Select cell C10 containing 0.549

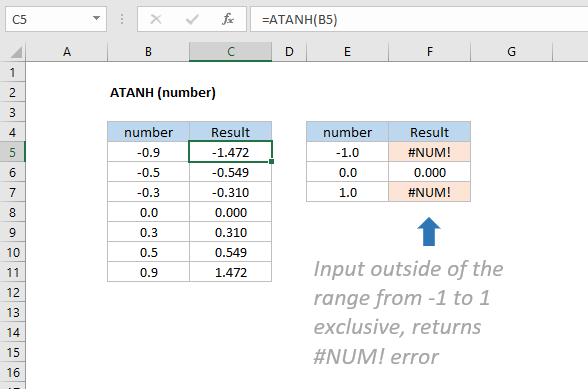231,252
